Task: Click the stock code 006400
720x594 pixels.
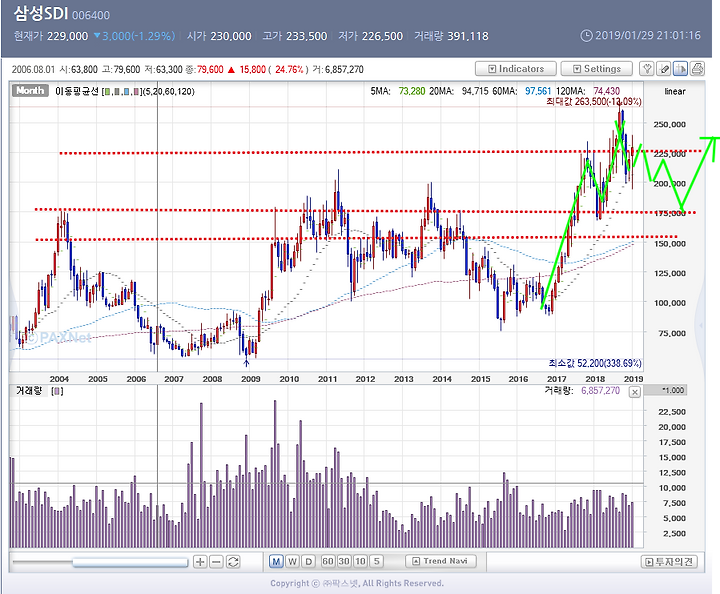Action: 91,16
